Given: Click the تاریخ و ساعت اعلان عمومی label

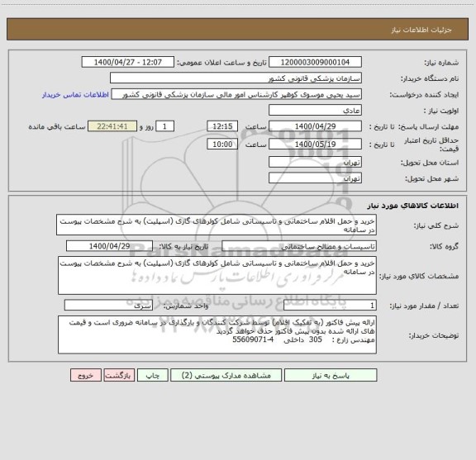Looking at the screenshot, I should pyautogui.click(x=222, y=63).
